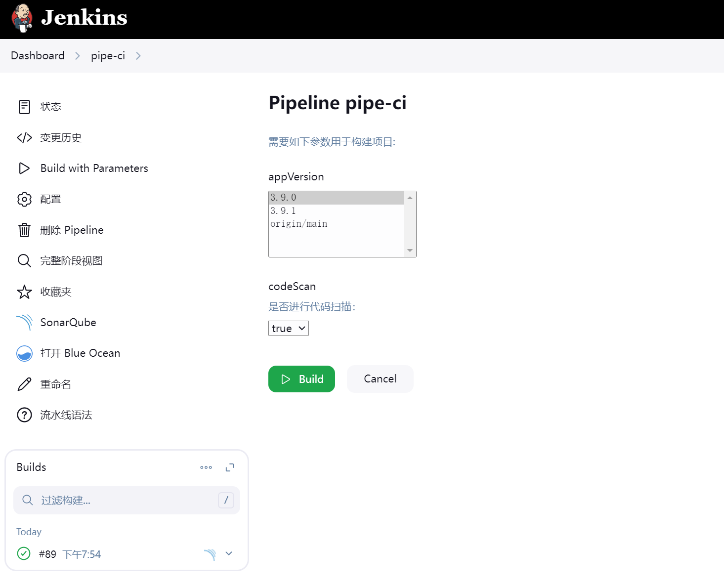The width and height of the screenshot is (724, 588).
Task: Click the Jenkins butler logo
Action: [x=22, y=18]
